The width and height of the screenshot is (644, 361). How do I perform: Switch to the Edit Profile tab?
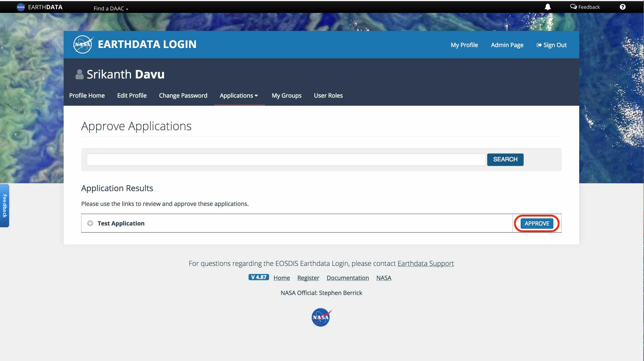coord(132,95)
